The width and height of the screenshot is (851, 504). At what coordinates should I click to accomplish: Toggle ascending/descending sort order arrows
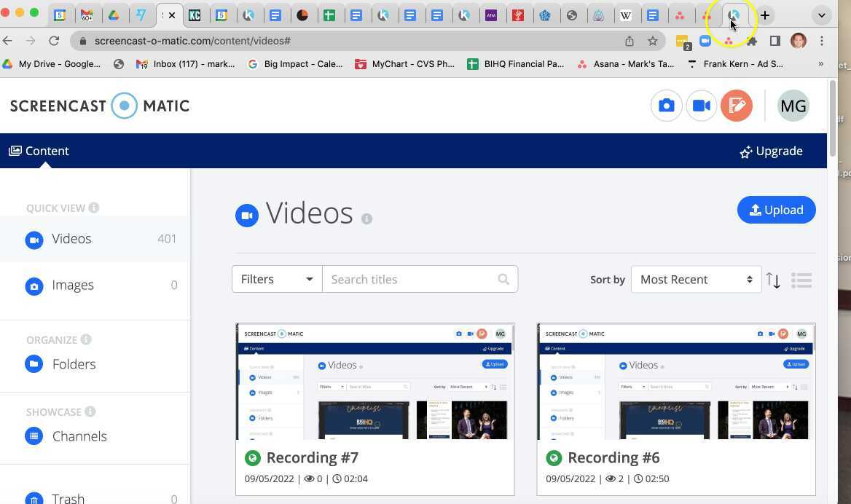click(x=773, y=280)
